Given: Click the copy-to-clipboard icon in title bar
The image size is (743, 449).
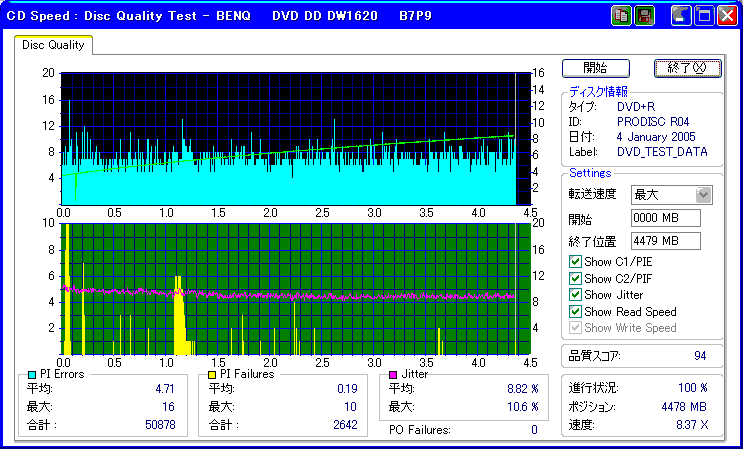Looking at the screenshot, I should pos(621,16).
